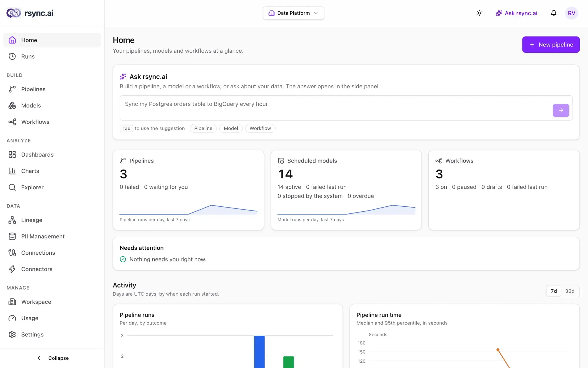Open the Pipelines summary card
Viewport: 588px width, 368px height.
[x=188, y=190]
